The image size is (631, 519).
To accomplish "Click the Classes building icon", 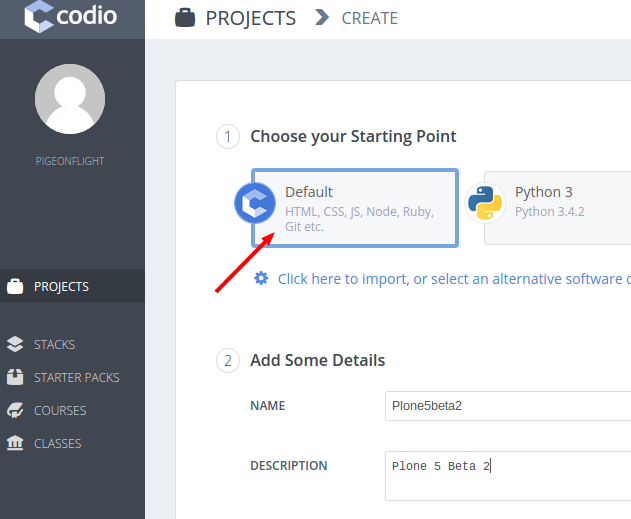I will [x=15, y=444].
